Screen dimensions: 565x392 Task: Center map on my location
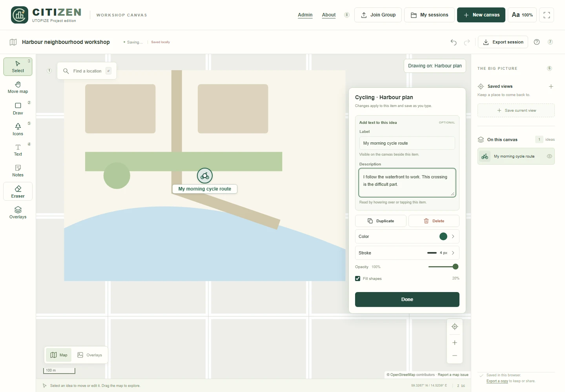click(455, 327)
